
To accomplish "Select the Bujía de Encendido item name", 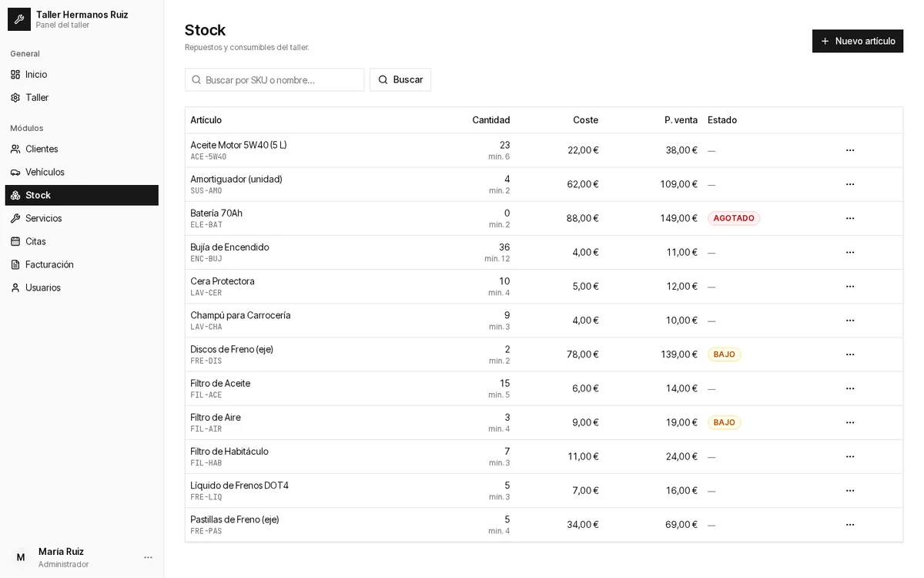I will (x=229, y=247).
